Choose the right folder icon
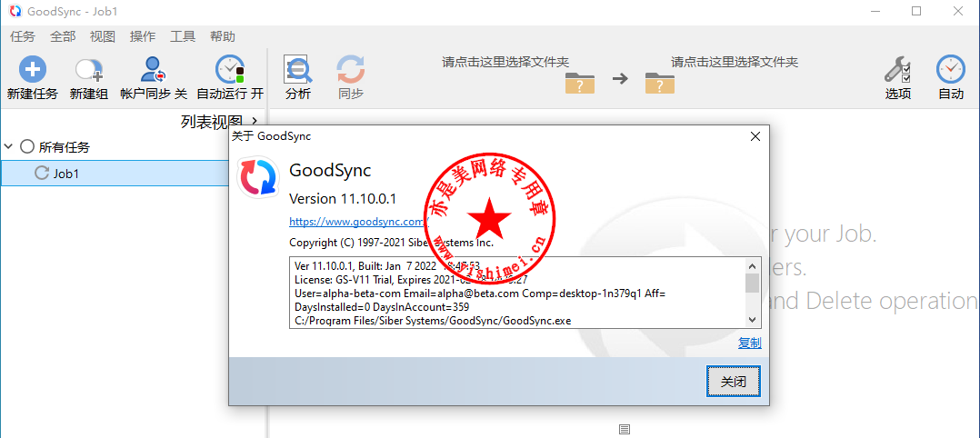 pyautogui.click(x=660, y=83)
